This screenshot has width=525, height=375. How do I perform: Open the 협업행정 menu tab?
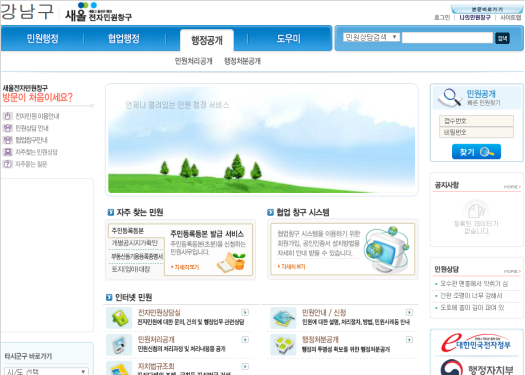point(124,39)
